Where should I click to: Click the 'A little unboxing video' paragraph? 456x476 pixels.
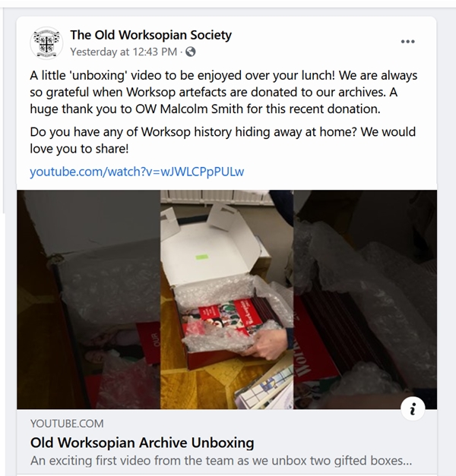pyautogui.click(x=223, y=92)
